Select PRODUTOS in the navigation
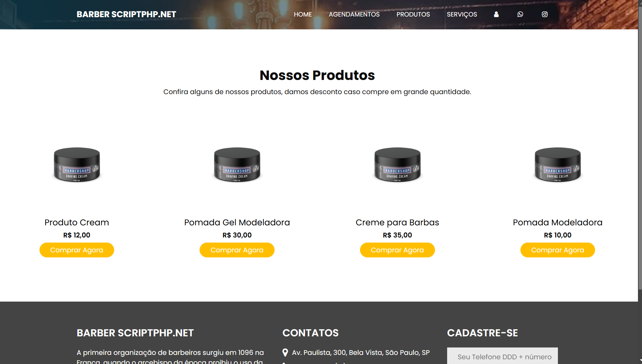 tap(413, 15)
